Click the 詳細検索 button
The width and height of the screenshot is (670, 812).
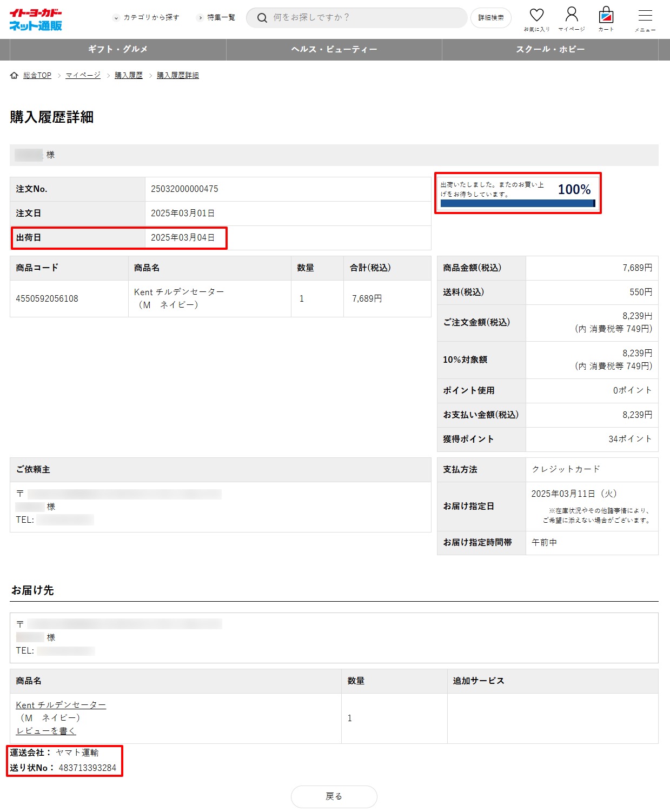[490, 18]
